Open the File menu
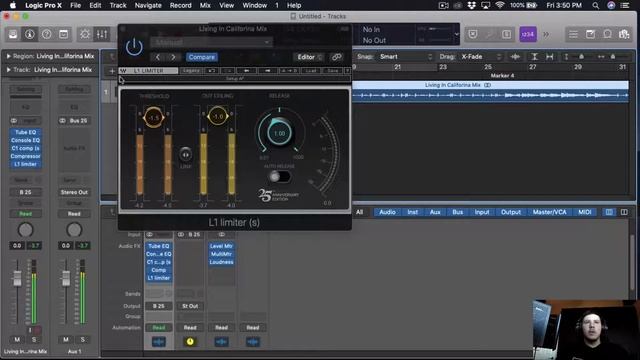The height and width of the screenshot is (360, 640). tap(76, 5)
